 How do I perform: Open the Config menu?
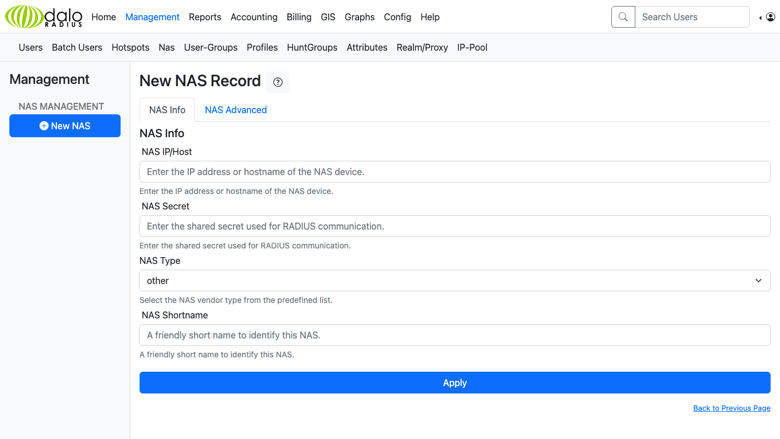(397, 17)
